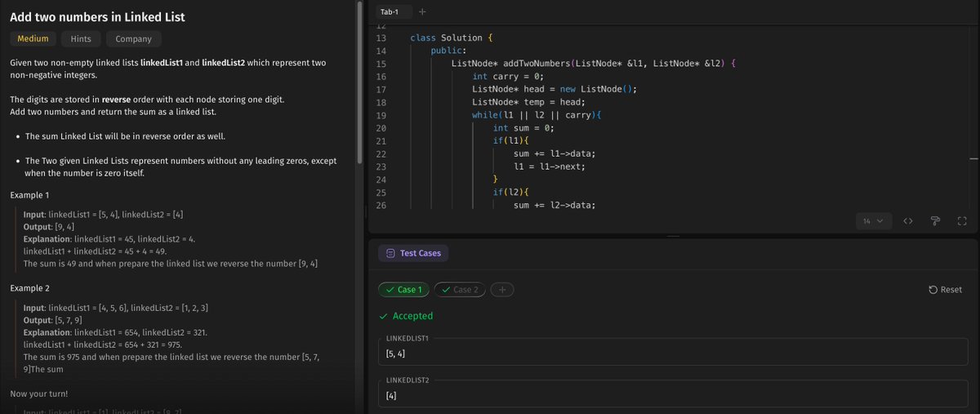
Task: Click the 'Now your turn!' text
Action: (x=39, y=394)
